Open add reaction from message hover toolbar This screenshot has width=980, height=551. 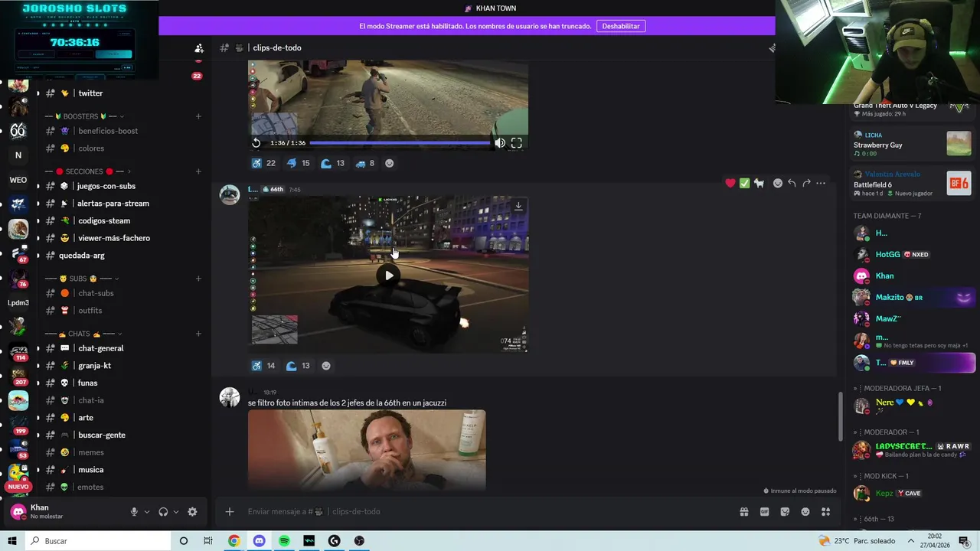tap(778, 183)
